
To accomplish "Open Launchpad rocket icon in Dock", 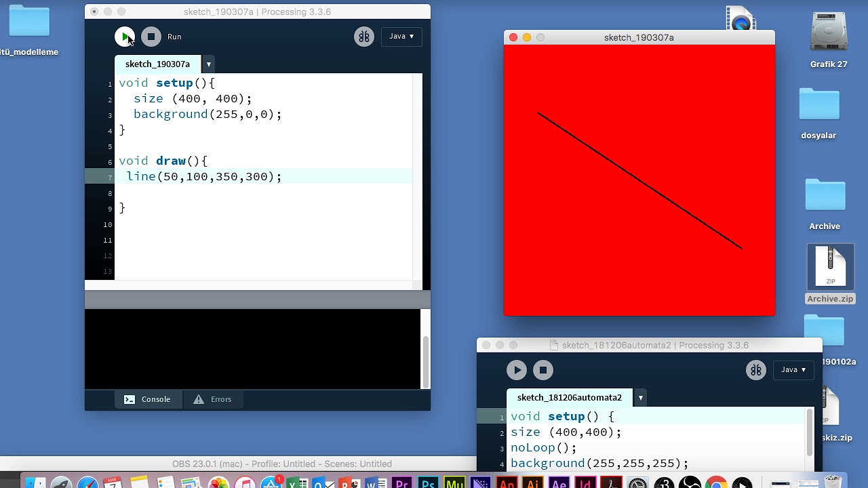I will click(61, 482).
